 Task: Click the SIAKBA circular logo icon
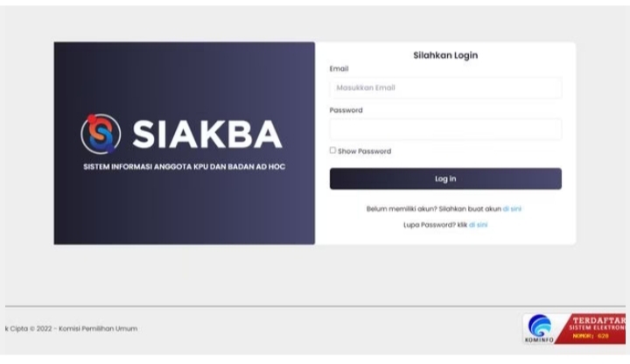click(x=101, y=134)
